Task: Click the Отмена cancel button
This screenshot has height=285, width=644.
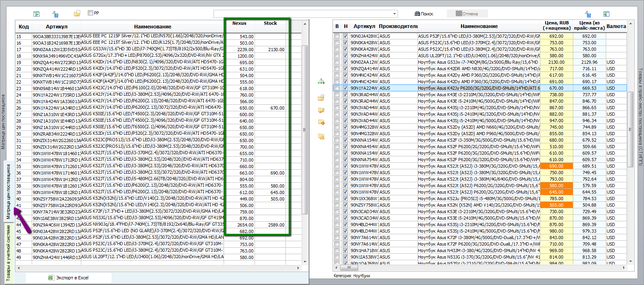Action: tap(467, 14)
